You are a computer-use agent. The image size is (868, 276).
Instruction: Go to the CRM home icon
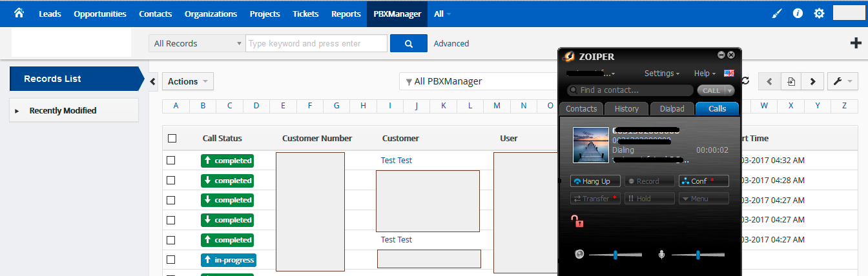click(19, 13)
